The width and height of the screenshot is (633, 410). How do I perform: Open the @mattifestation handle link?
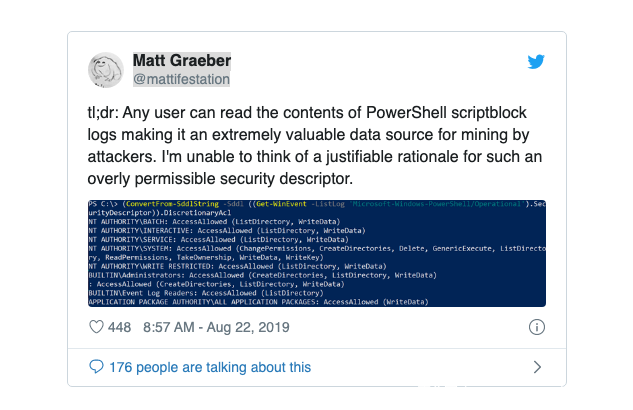click(181, 79)
